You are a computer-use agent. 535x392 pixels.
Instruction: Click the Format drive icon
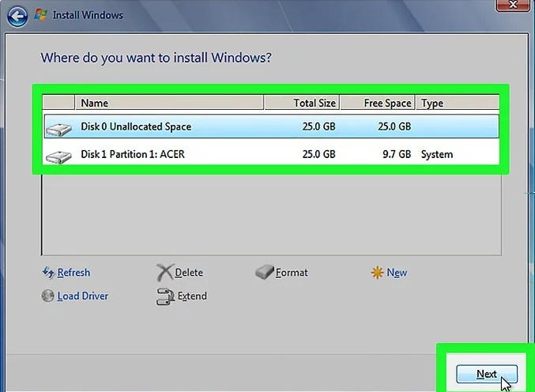(265, 272)
